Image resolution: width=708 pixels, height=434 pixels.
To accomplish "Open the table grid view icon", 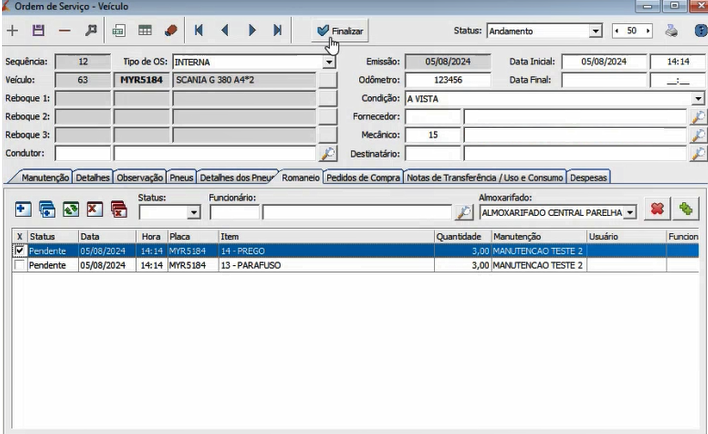I will tap(145, 31).
